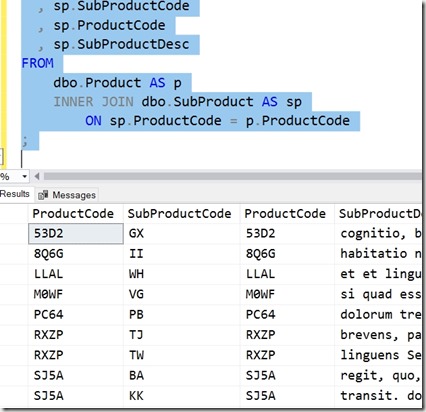Click the 'transit. do' description cell

[x=378, y=396]
